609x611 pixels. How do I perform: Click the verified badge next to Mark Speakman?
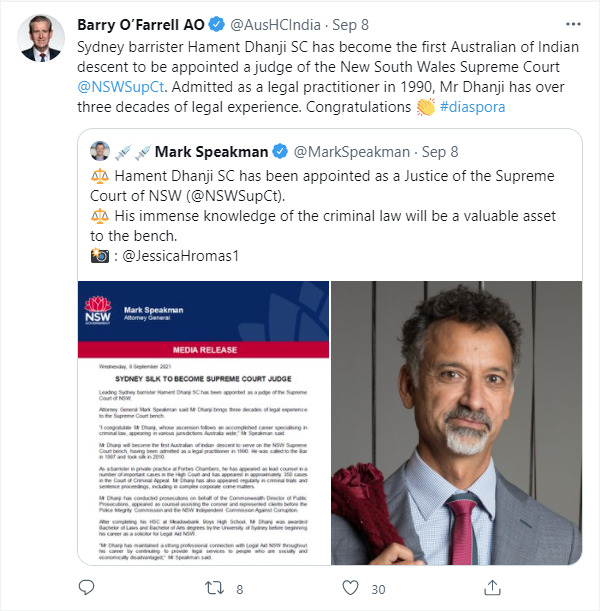pyautogui.click(x=281, y=152)
